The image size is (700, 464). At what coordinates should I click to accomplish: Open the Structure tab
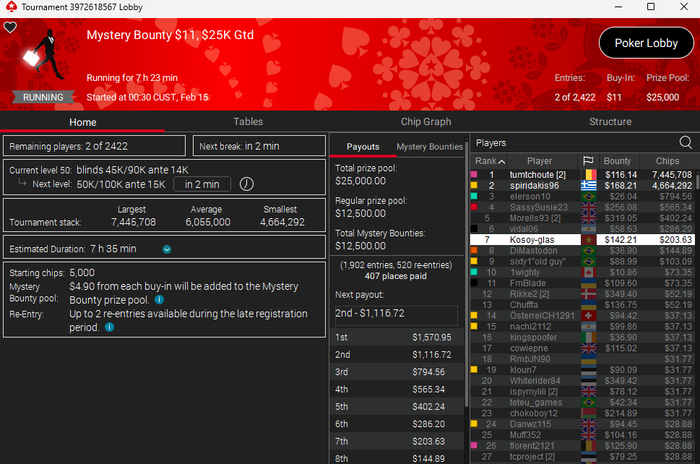coord(610,121)
